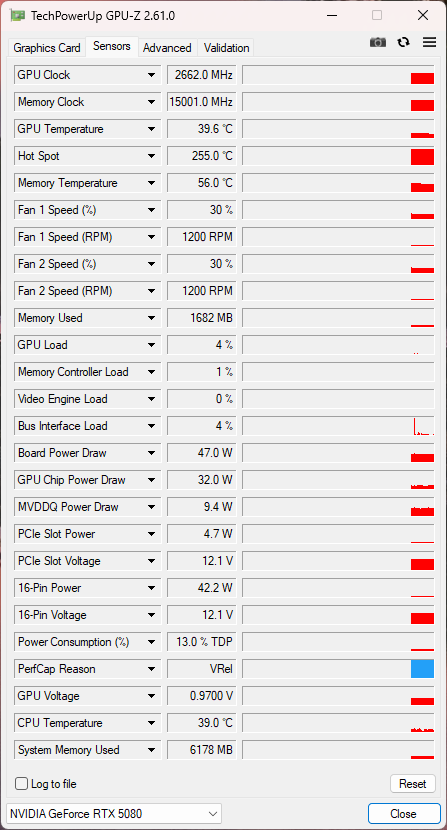Click the Hot Spot red sensor graph
This screenshot has height=830, width=447.
click(338, 156)
